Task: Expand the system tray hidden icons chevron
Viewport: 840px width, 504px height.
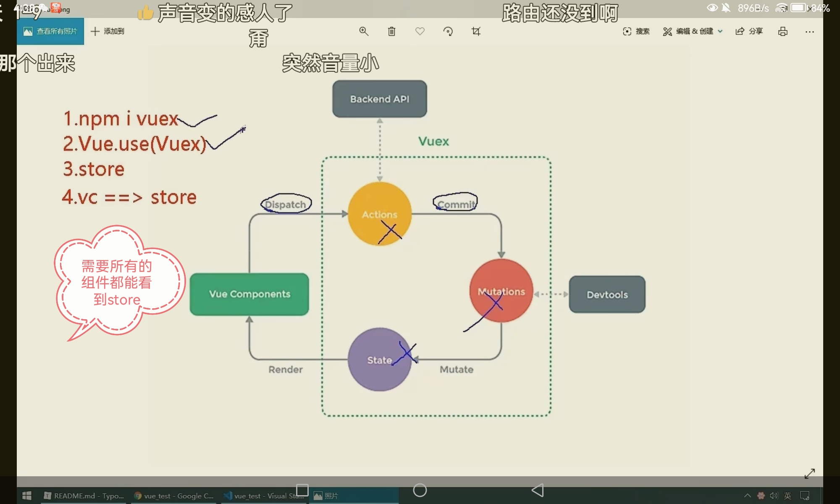Action: [x=747, y=496]
